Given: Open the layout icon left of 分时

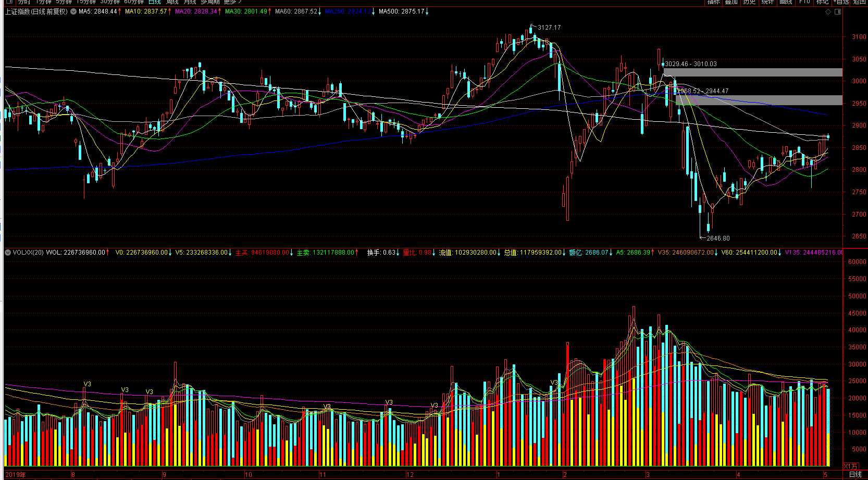Looking at the screenshot, I should pos(9,2).
